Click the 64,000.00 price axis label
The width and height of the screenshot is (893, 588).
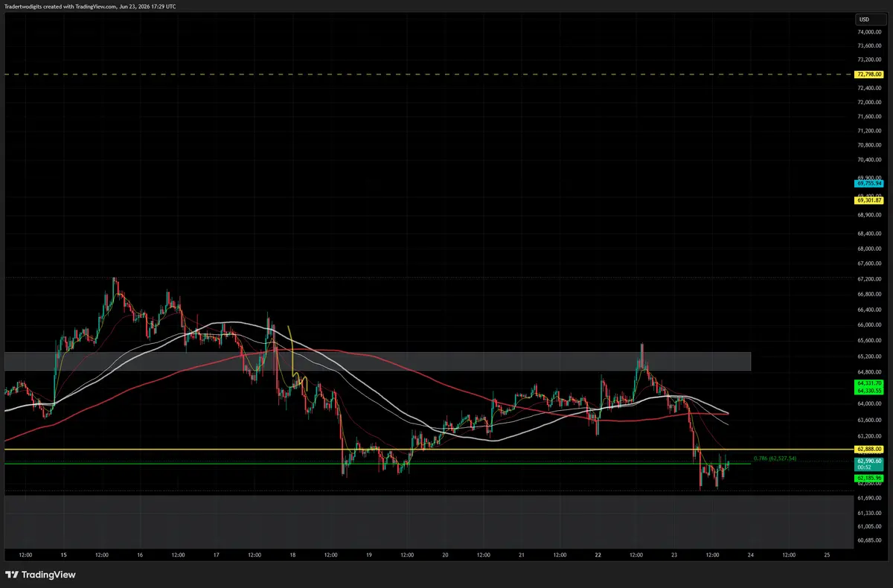(869, 404)
